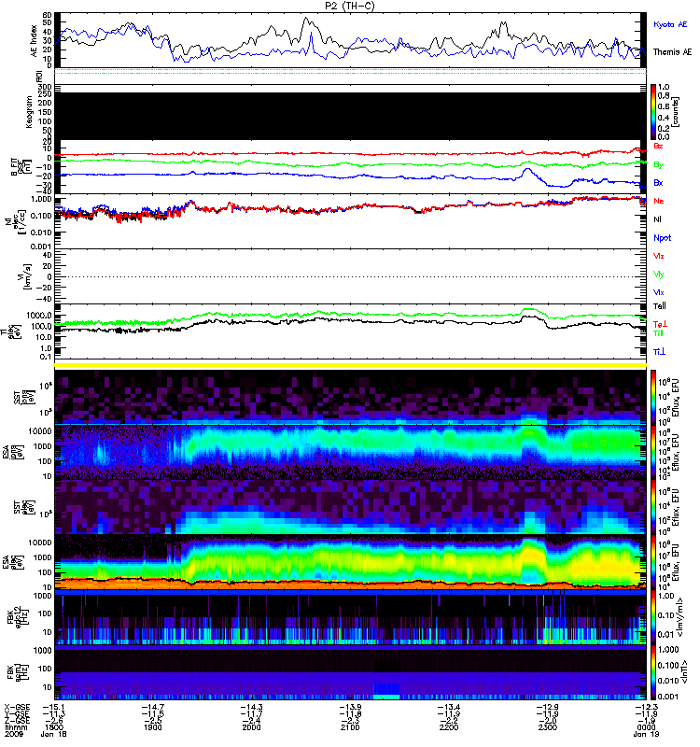Click the Jan 18 date label
Screen dimensions: 700x747
(54, 734)
